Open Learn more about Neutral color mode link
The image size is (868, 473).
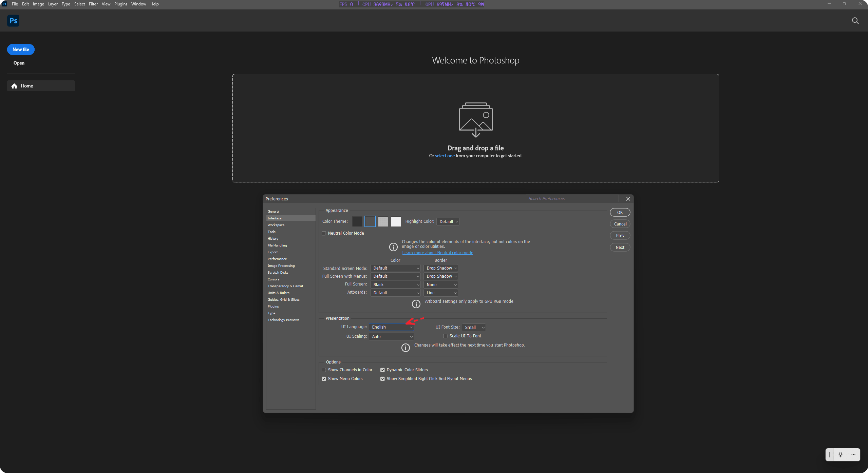(x=437, y=253)
